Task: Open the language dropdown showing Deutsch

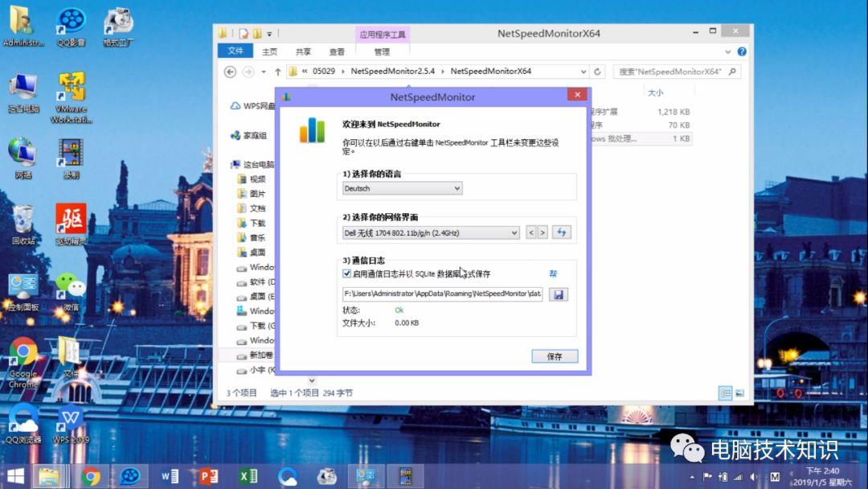Action: pos(403,188)
